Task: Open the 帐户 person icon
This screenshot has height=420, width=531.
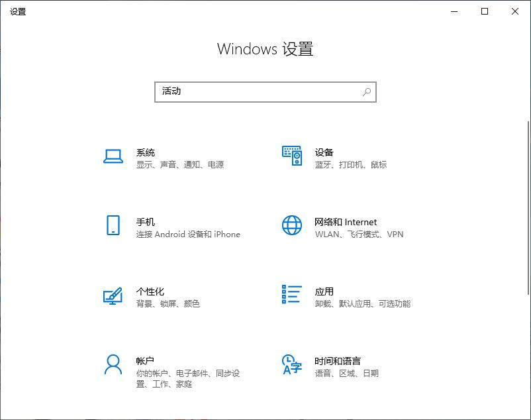Action: point(113,364)
